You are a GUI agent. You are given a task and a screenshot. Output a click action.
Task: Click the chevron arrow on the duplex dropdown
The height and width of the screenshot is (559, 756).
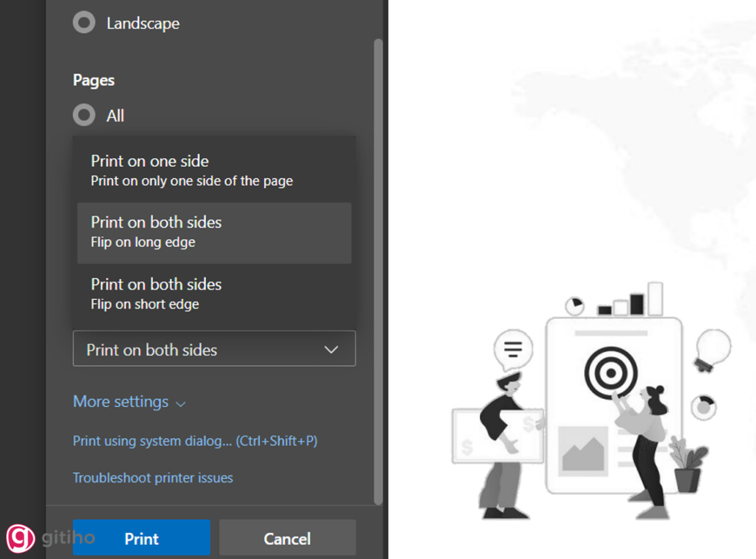pyautogui.click(x=331, y=350)
